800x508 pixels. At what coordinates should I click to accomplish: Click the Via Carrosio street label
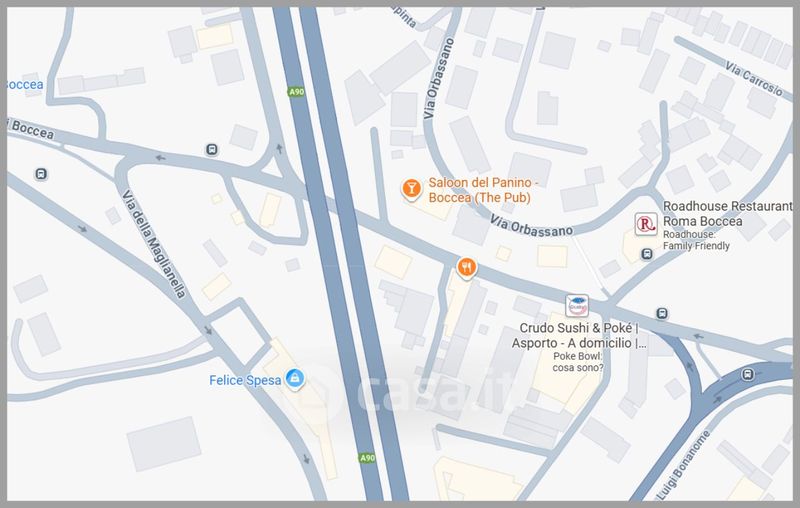pyautogui.click(x=754, y=79)
